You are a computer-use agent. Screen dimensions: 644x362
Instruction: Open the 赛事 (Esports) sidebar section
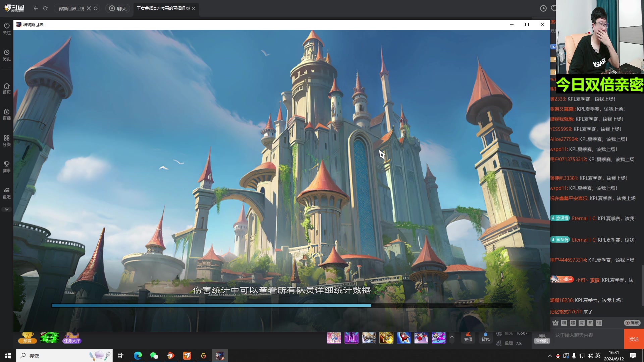point(7,167)
